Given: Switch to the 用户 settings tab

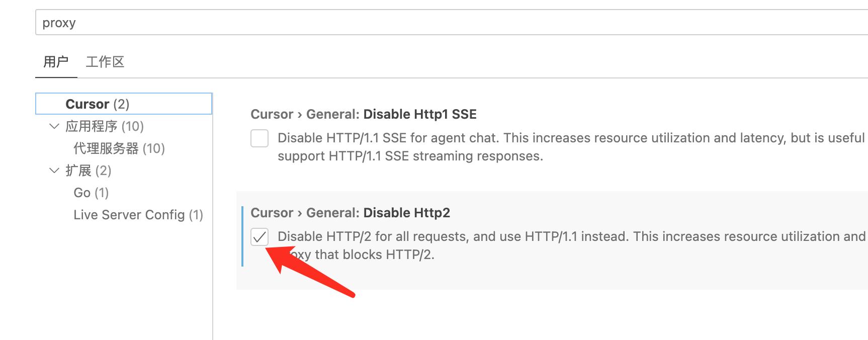Looking at the screenshot, I should [x=56, y=62].
